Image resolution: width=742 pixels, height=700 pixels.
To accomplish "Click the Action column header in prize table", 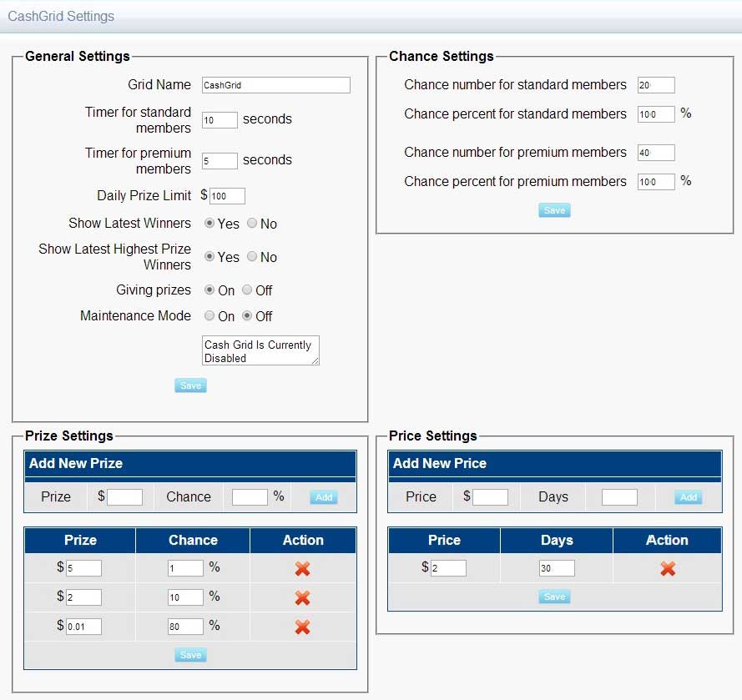I will 303,540.
